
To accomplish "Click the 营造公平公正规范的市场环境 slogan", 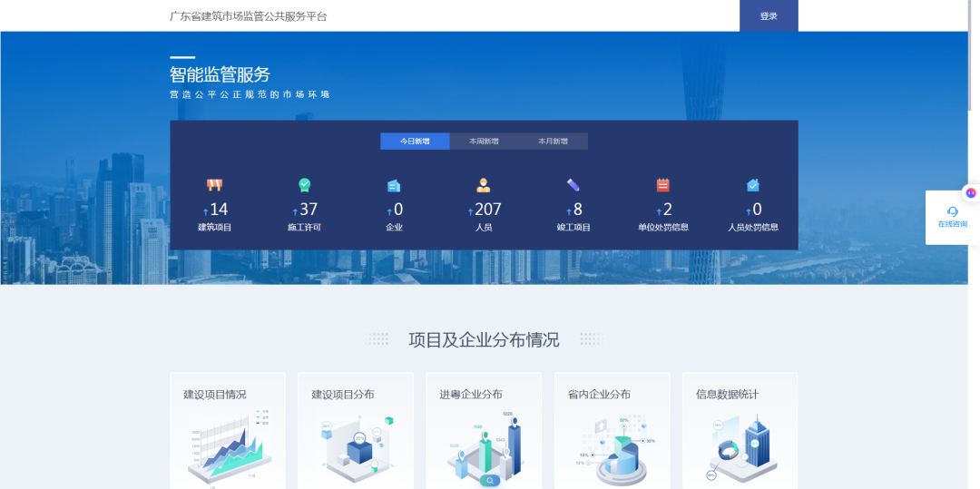I will [x=250, y=95].
